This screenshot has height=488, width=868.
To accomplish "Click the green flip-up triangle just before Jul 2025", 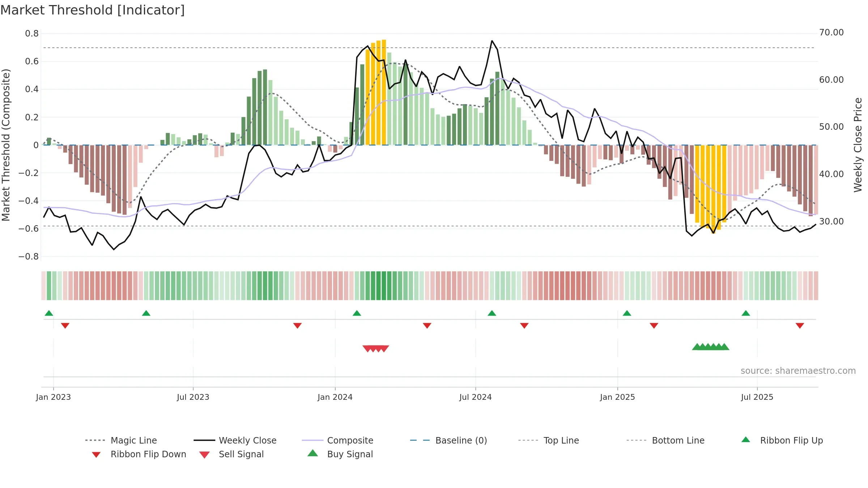I will point(746,313).
